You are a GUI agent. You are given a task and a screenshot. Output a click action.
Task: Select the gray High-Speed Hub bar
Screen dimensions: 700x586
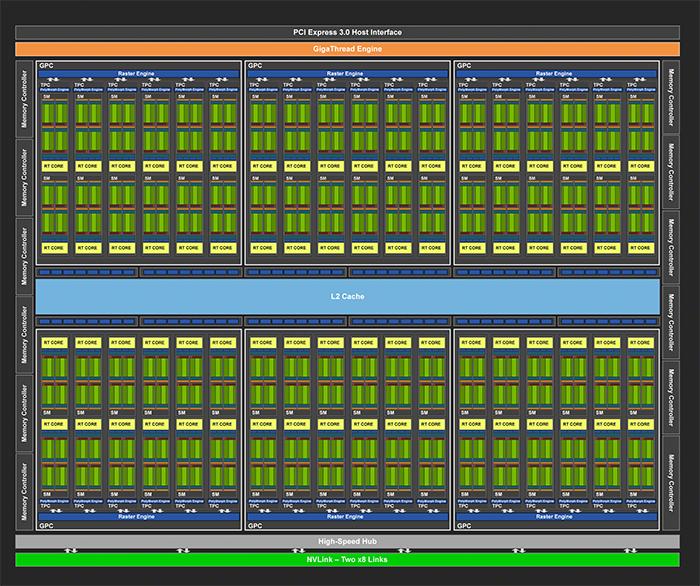coord(349,541)
